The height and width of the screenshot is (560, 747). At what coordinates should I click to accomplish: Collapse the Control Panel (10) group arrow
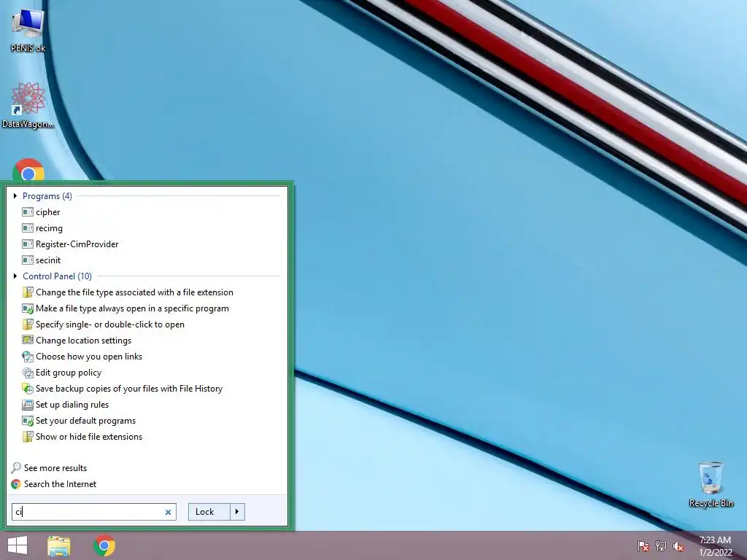click(15, 276)
